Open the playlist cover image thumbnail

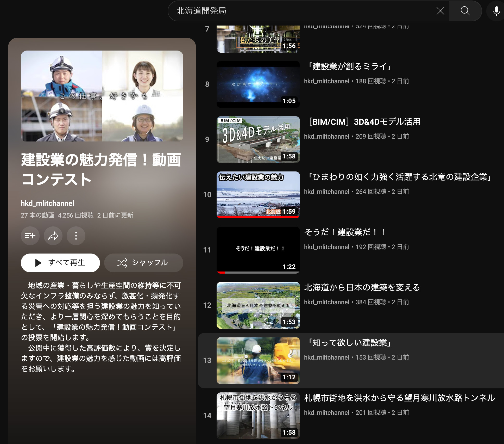click(x=102, y=96)
